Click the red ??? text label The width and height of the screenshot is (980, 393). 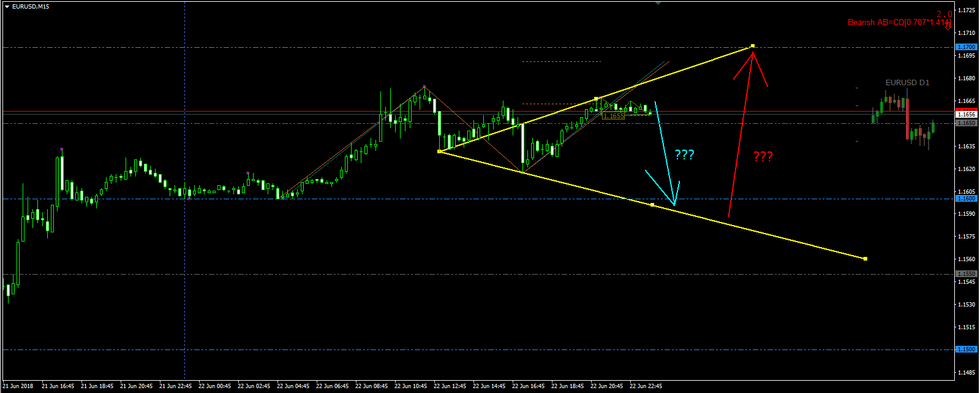[x=763, y=156]
